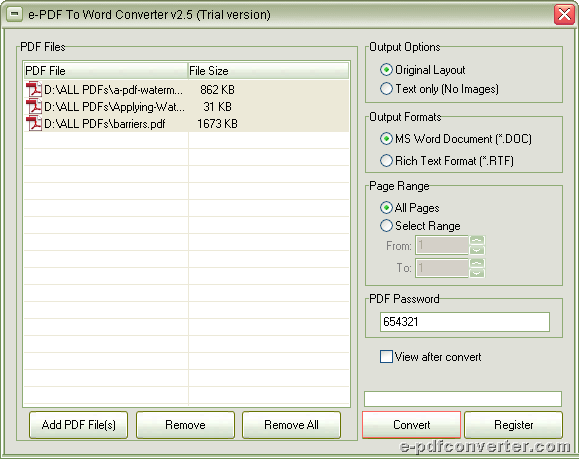Select Rich Text Format (*.RTF) output
The image size is (579, 459).
tap(386, 161)
